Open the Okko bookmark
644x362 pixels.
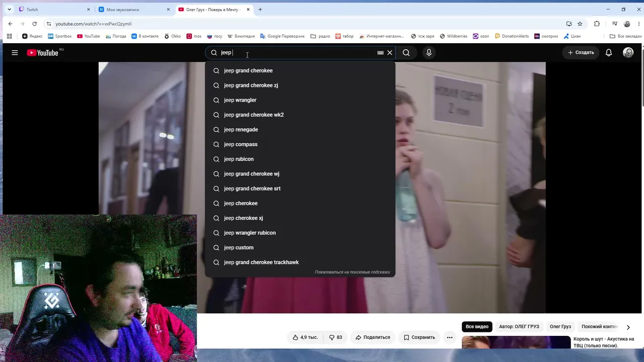[x=173, y=36]
